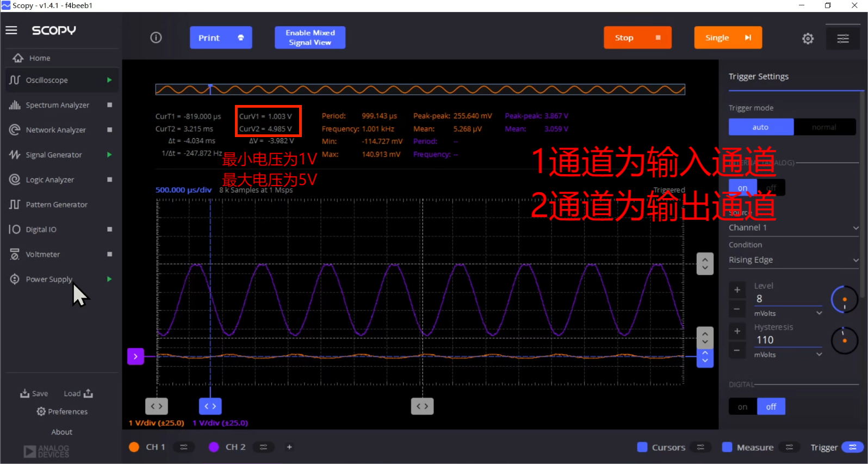Click the info icon in the top toolbar
This screenshot has width=868, height=464.
click(156, 38)
